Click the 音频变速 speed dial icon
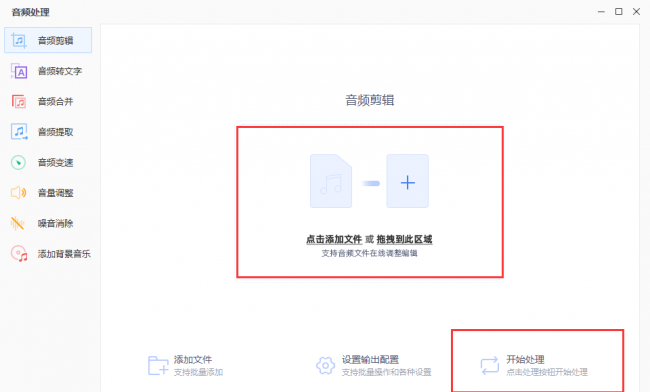This screenshot has height=392, width=650. [18, 162]
